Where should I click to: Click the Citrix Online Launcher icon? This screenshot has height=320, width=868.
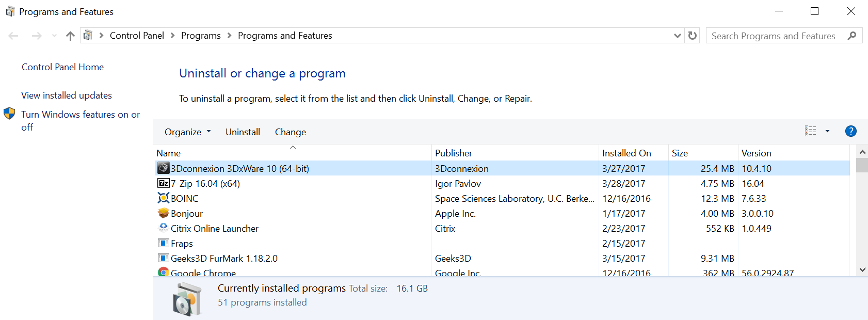point(163,228)
